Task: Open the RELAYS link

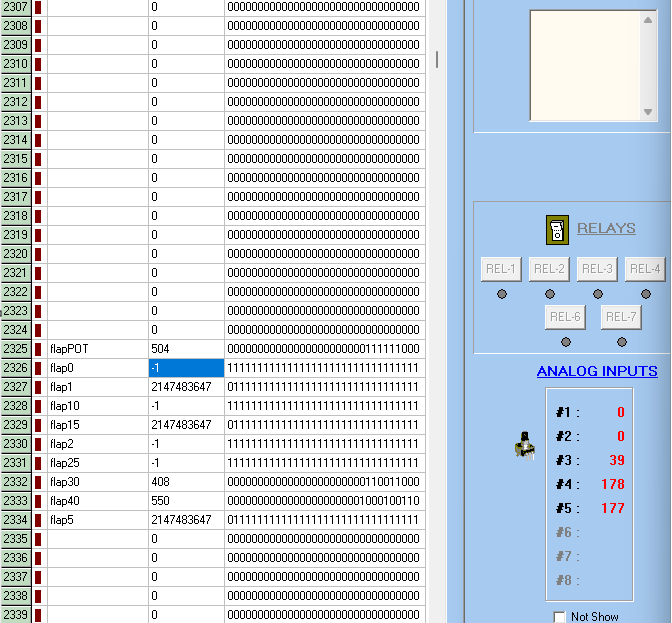Action: 606,228
